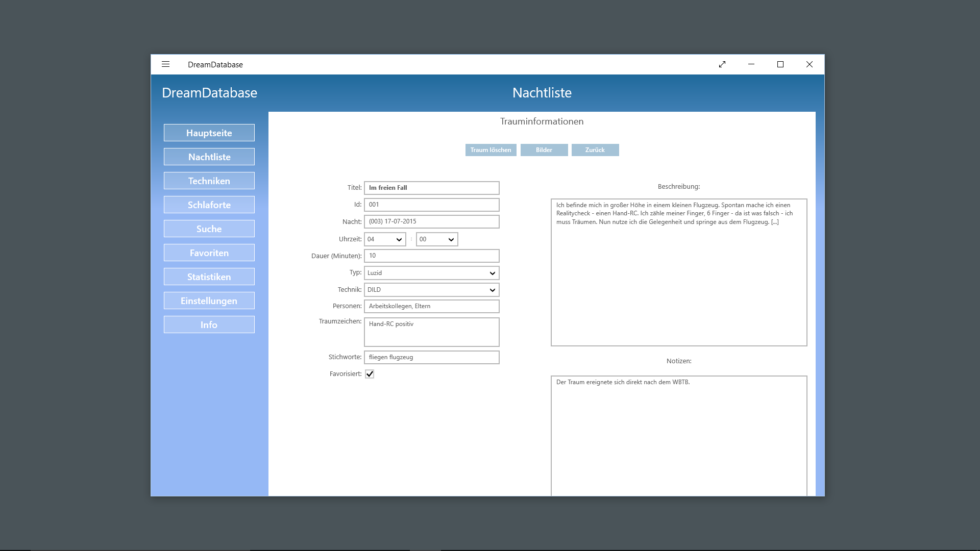Click into the Titel input field
The width and height of the screenshot is (980, 551).
click(431, 188)
